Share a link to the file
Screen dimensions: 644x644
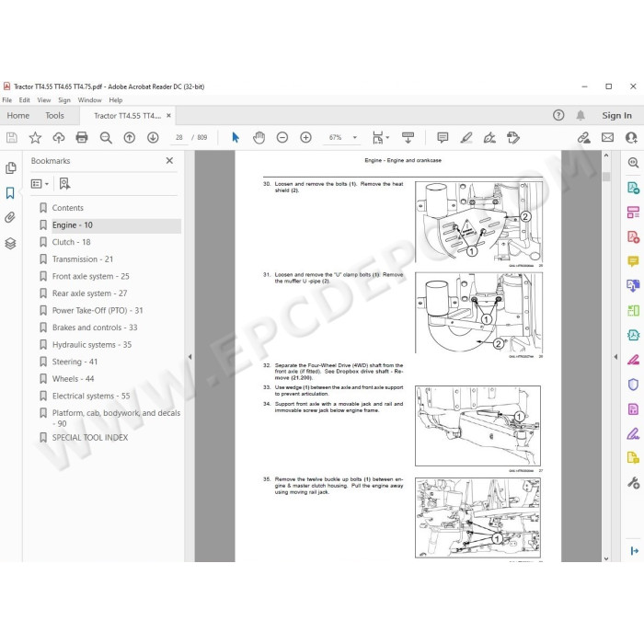[583, 138]
